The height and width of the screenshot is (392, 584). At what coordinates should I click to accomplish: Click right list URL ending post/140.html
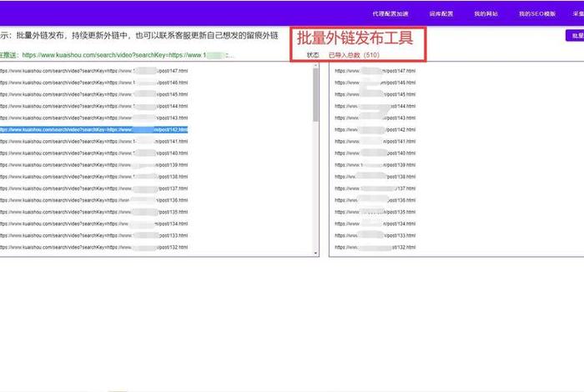(x=375, y=153)
